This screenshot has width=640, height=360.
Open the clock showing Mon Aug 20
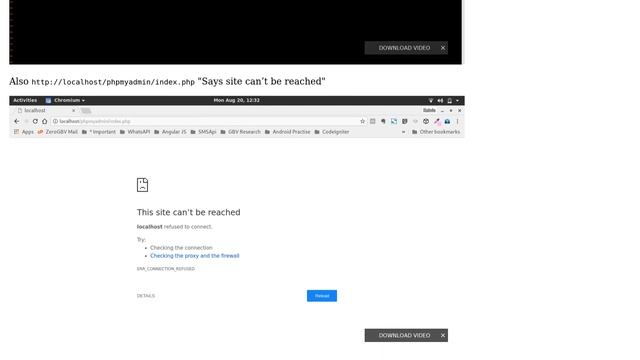(x=237, y=100)
